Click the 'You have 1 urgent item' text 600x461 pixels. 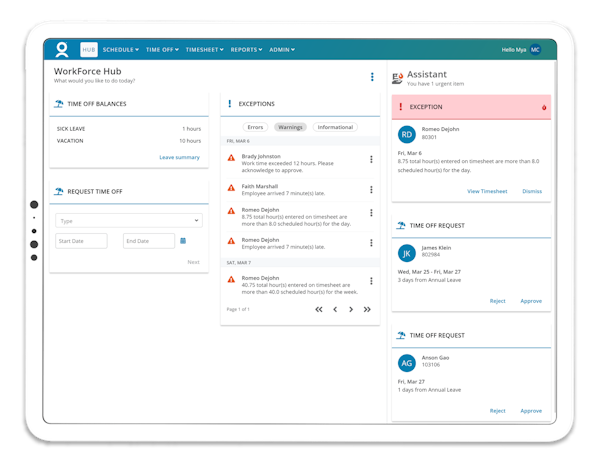click(435, 84)
